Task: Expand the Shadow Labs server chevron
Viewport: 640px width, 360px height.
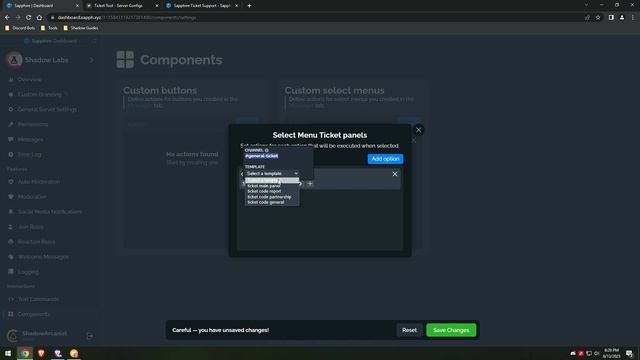Action: (91, 60)
